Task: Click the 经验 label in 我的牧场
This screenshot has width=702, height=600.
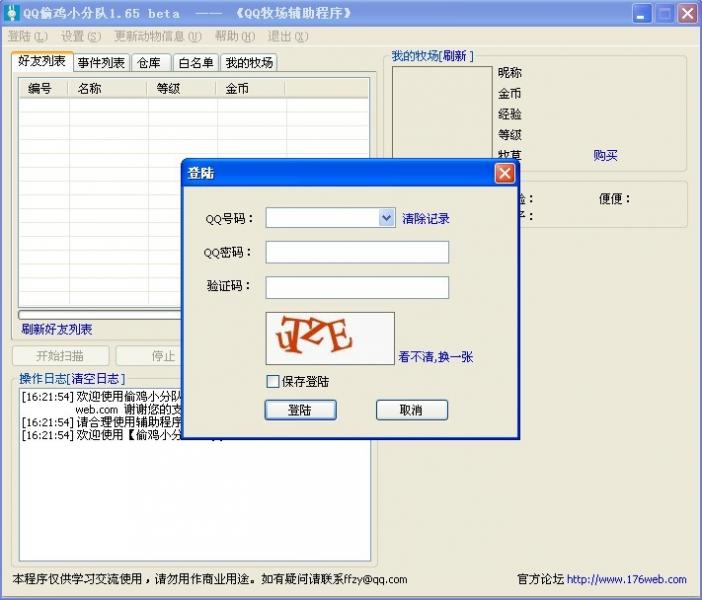Action: click(509, 114)
